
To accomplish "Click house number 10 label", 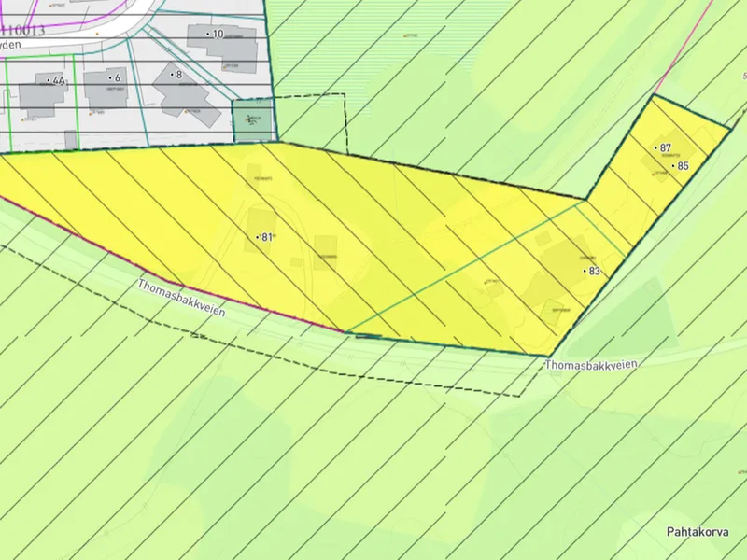I will (x=218, y=34).
